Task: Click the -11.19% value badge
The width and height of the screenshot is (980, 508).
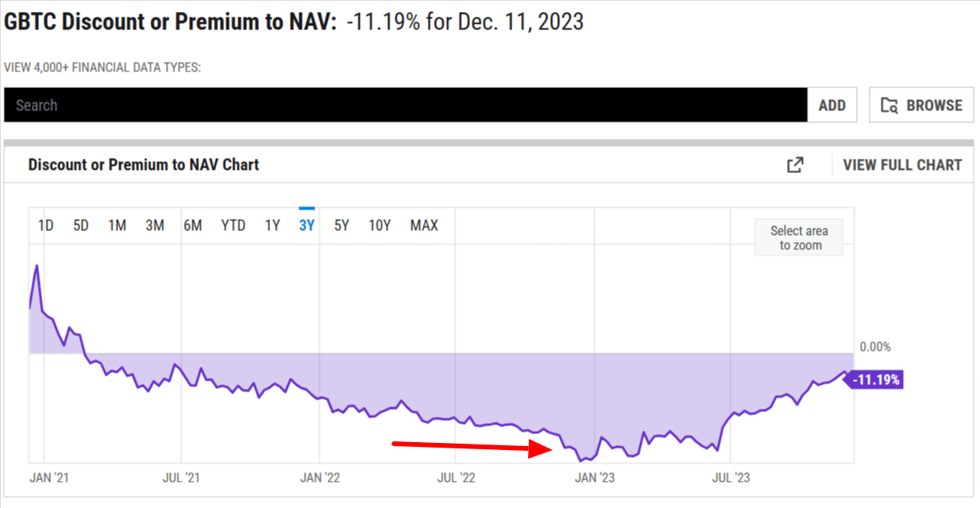Action: [x=878, y=380]
